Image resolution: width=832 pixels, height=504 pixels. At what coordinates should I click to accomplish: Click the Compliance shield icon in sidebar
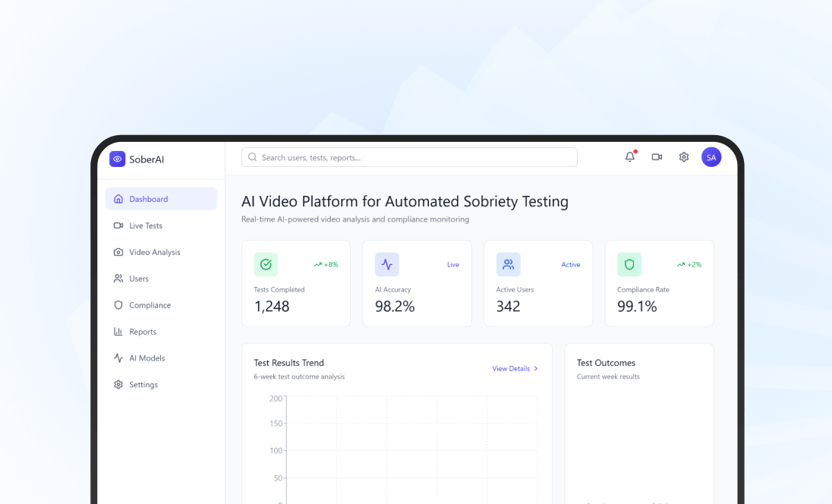click(x=118, y=305)
